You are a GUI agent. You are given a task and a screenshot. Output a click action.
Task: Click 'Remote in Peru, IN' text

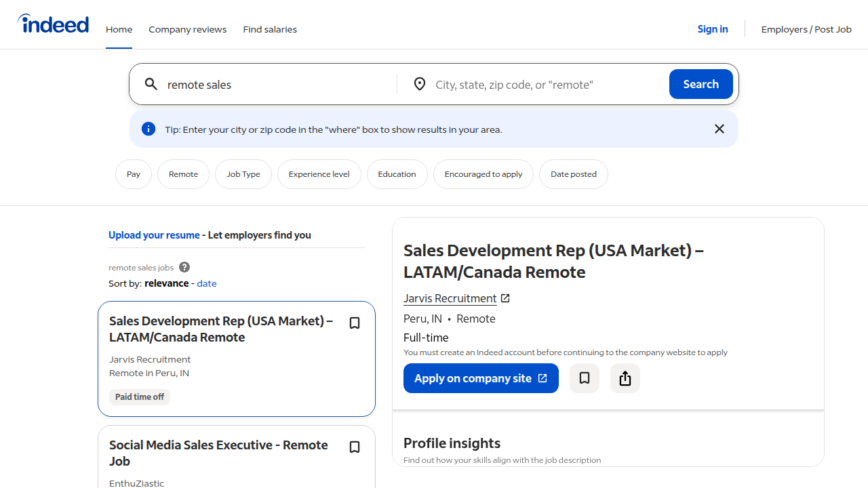(x=149, y=373)
